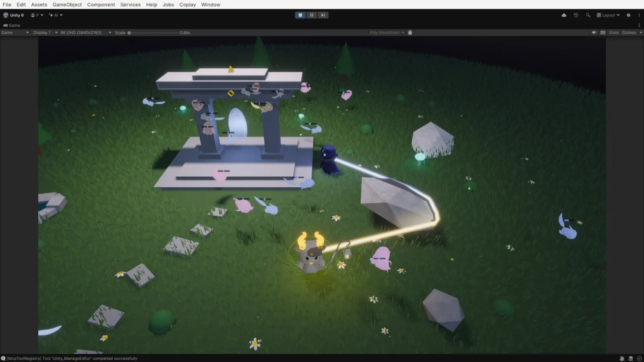Open the main toolbar more options menu

coord(639,15)
